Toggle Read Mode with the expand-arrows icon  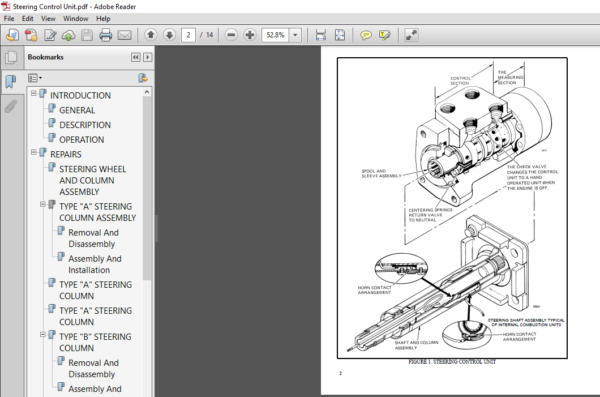click(x=411, y=35)
